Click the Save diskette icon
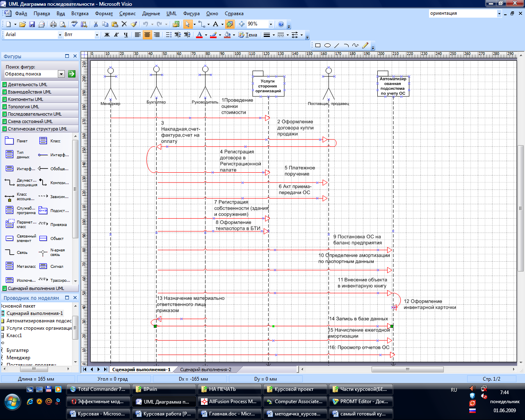Viewport: 525px width, 420px height. pyautogui.click(x=32, y=24)
